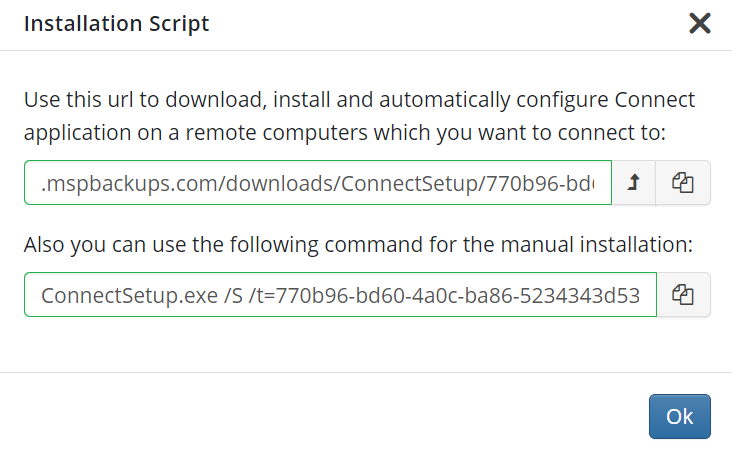This screenshot has width=732, height=452.
Task: Close the Installation Script dialog
Action: (x=699, y=24)
